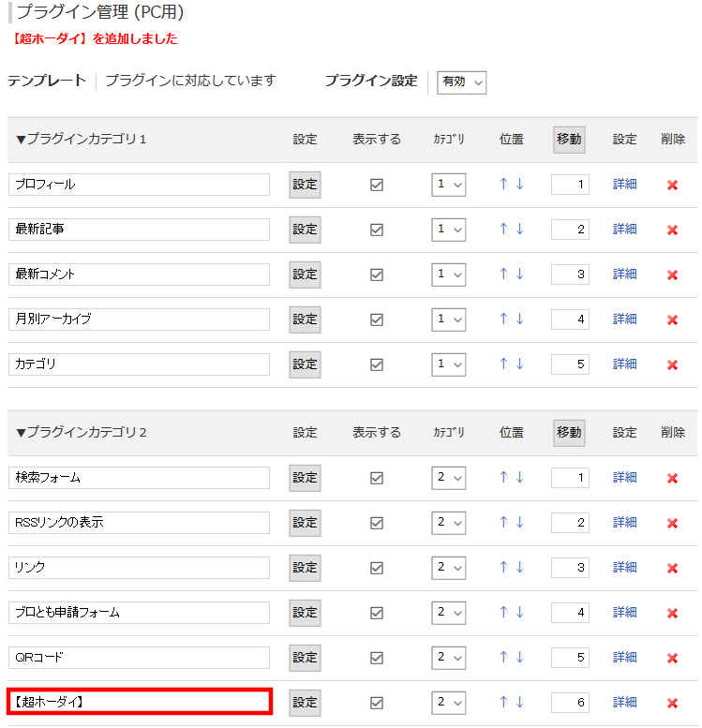Move カテゴリ plugin down
The width and height of the screenshot is (702, 728).
click(519, 364)
